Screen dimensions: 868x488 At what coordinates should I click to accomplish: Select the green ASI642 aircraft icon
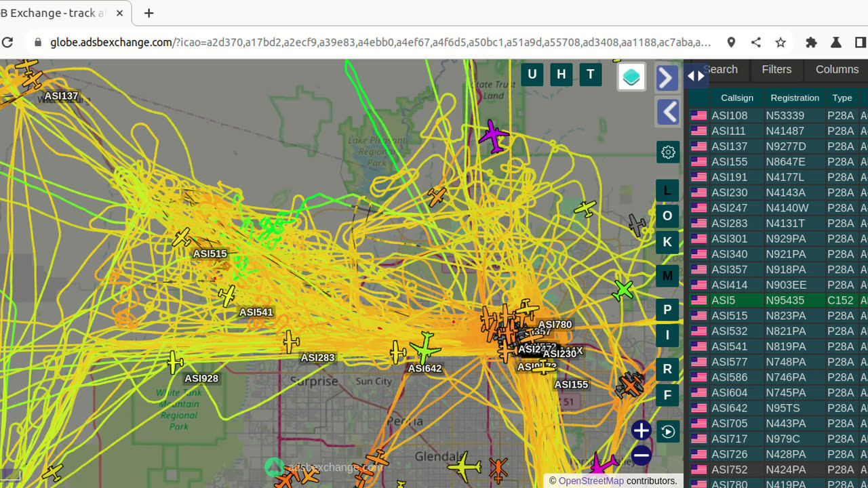click(425, 348)
